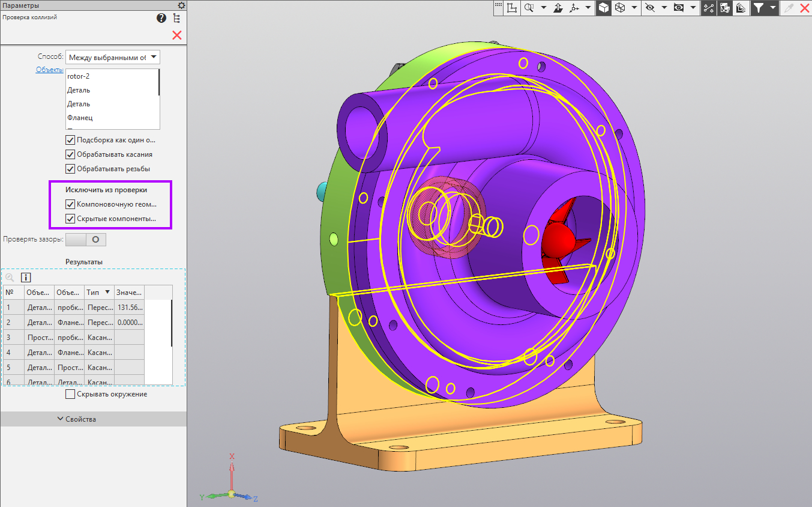Open the 'Способ' method dropdown
Viewport: 812px width, 507px height.
coord(113,57)
